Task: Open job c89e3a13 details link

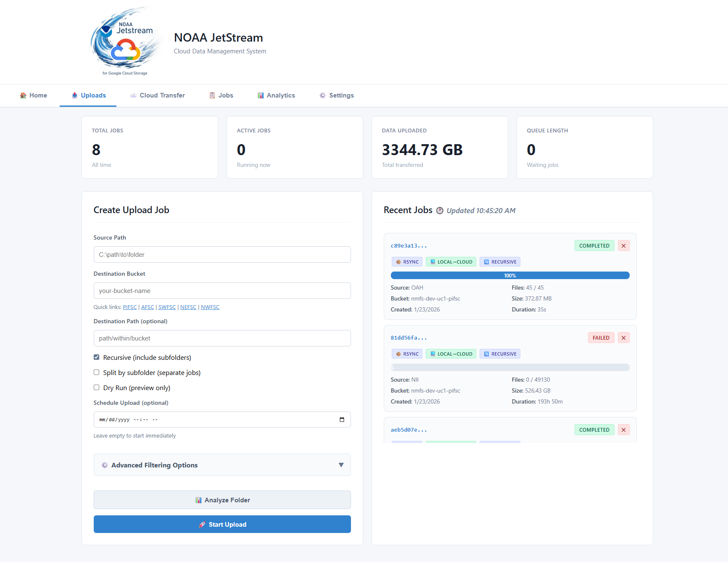Action: click(x=409, y=246)
